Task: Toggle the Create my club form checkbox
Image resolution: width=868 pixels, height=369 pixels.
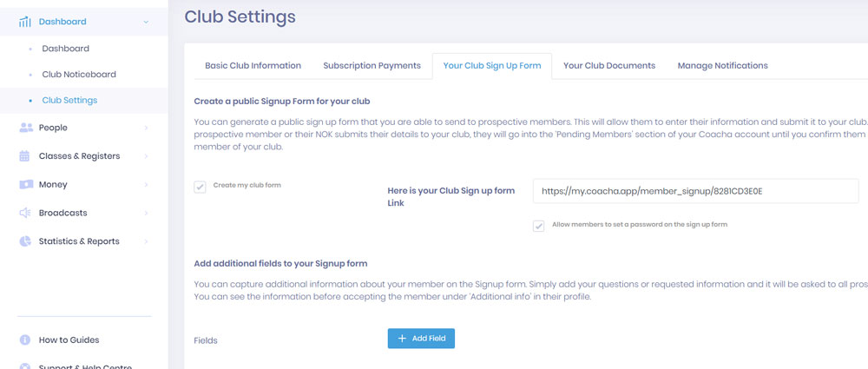Action: (x=200, y=187)
